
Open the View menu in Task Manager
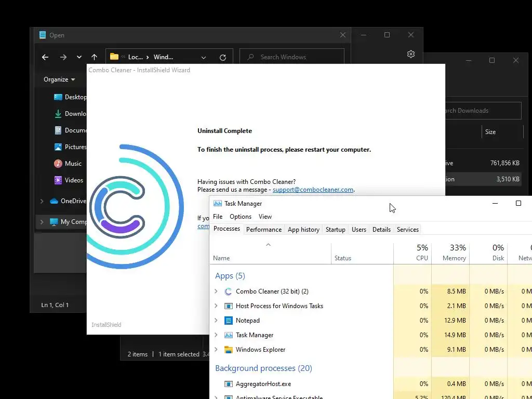pyautogui.click(x=265, y=217)
